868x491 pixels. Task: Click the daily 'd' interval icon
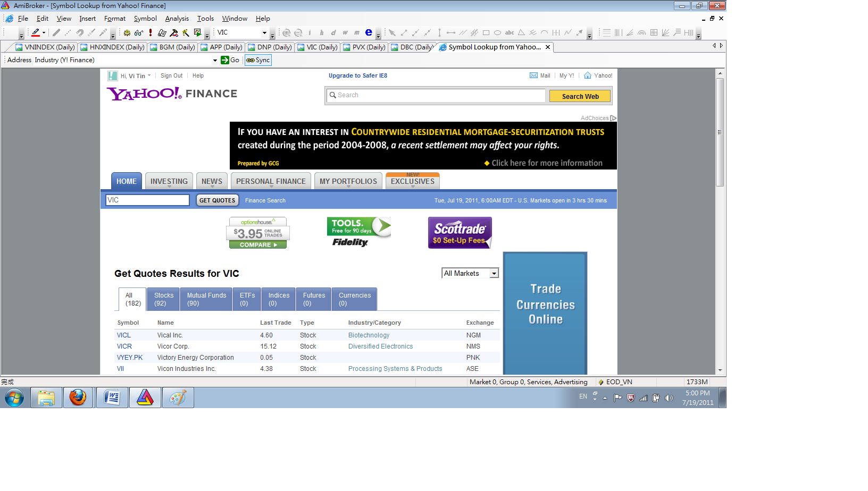(333, 32)
